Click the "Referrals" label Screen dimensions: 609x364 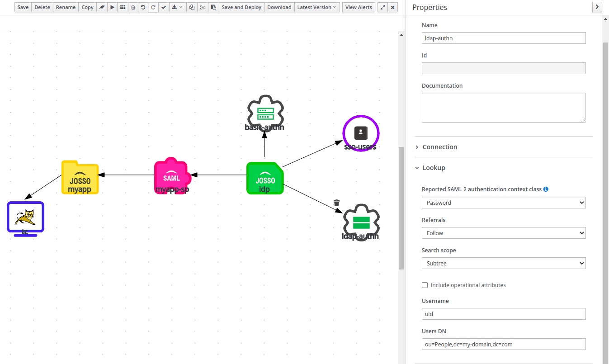click(434, 220)
